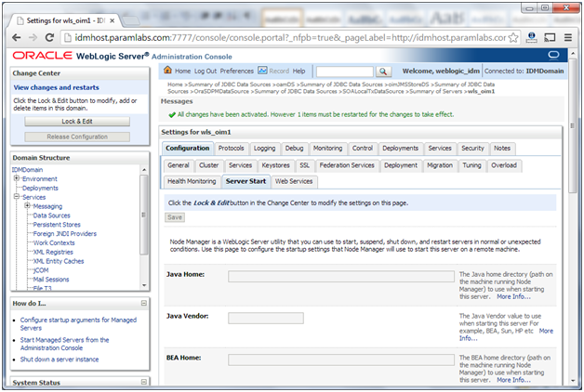Open View changes and restarts link
Screen dimensions: 584x392
56,87
